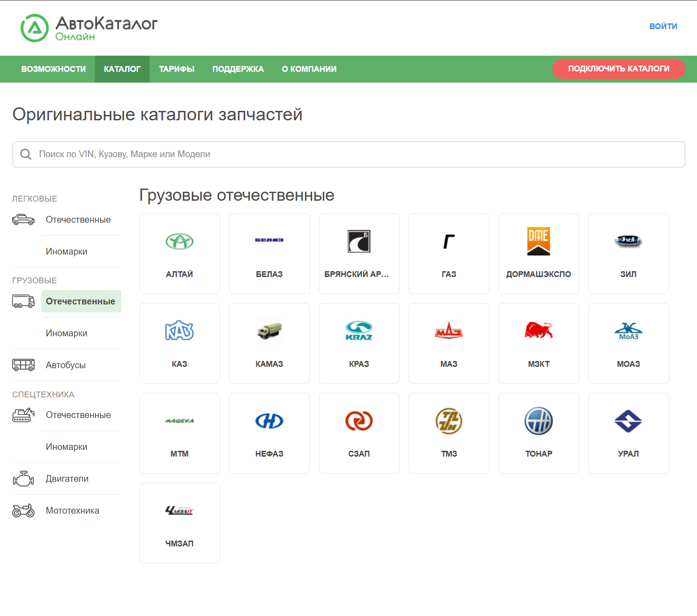This screenshot has height=616, width=697.
Task: Select the bus sidebar icon
Action: coord(23,365)
